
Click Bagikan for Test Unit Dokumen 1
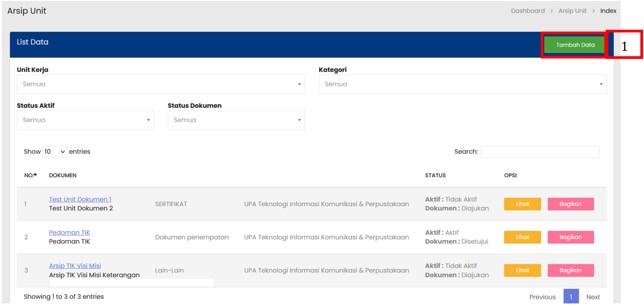[x=570, y=204]
